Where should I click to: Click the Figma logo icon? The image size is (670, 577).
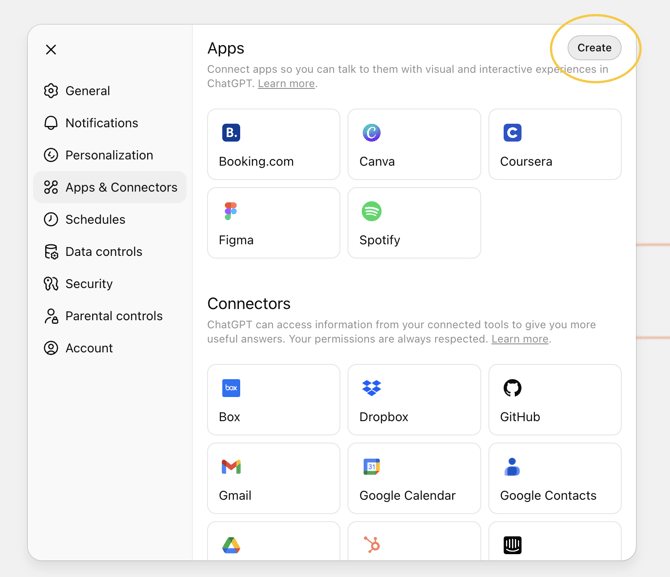click(x=231, y=211)
